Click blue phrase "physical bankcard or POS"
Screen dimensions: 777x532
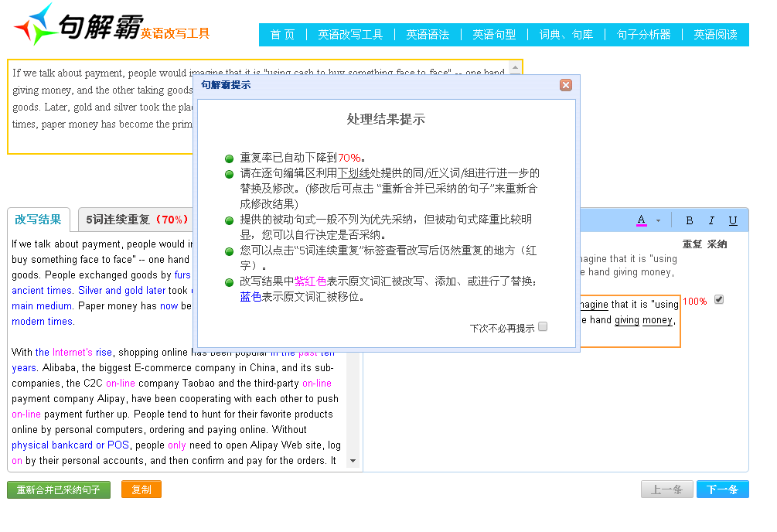pos(70,445)
